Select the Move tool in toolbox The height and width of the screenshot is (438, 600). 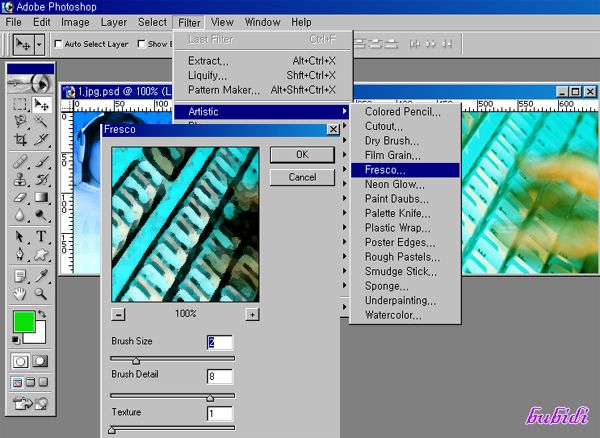point(41,104)
